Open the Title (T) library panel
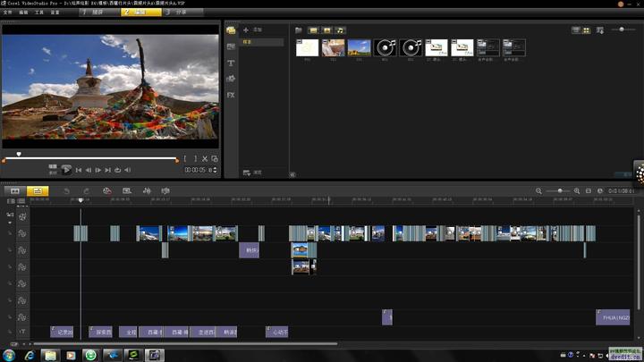The width and height of the screenshot is (644, 362). click(231, 63)
